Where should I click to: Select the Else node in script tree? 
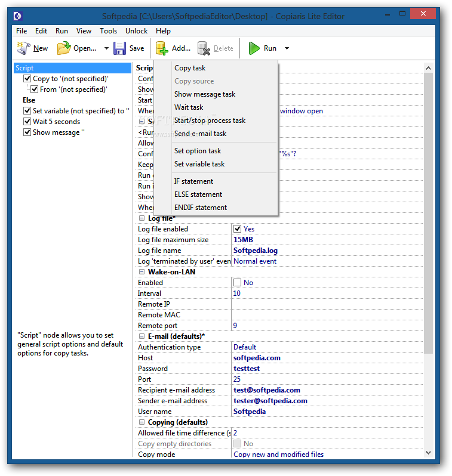[x=29, y=100]
